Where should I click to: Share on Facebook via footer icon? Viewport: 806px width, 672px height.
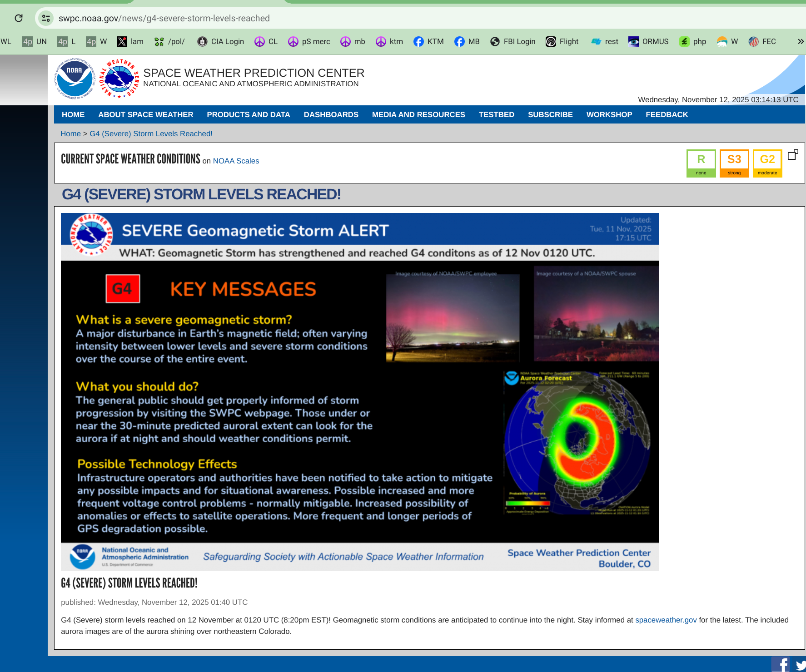[781, 664]
